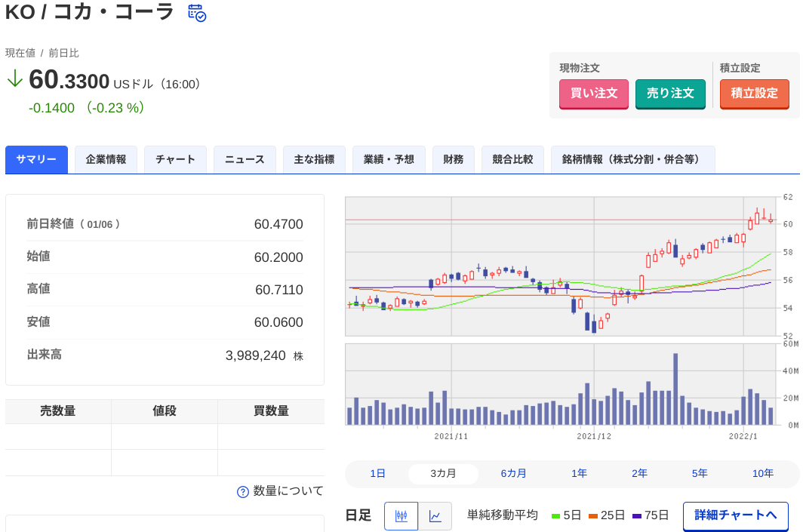This screenshot has height=532, width=803.
Task: Click the 前日終値 value 60.4700
Action: (278, 224)
